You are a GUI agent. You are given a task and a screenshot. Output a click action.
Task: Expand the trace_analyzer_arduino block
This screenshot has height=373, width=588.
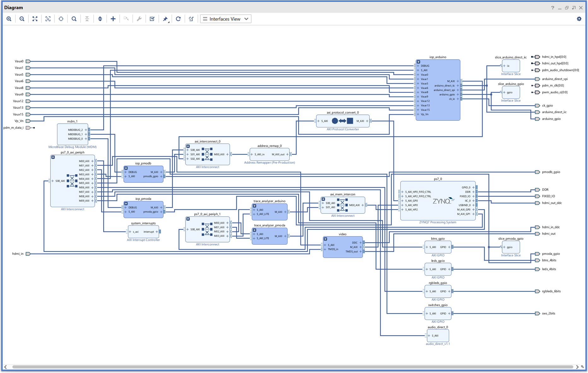point(254,206)
